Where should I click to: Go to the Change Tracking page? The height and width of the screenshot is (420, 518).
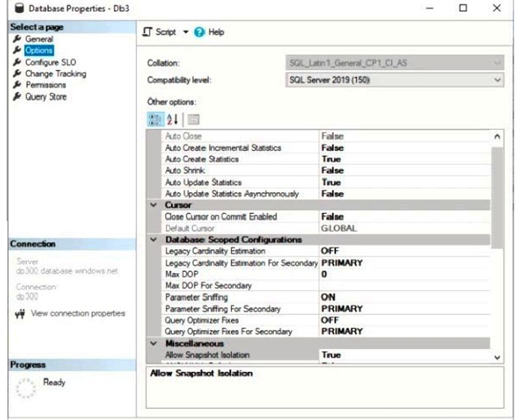click(x=56, y=73)
